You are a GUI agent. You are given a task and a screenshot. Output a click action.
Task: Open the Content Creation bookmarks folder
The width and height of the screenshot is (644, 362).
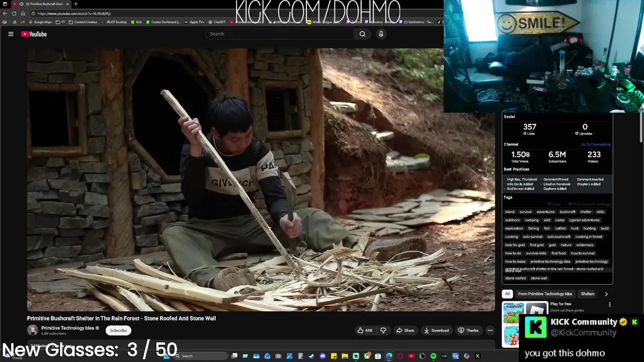84,22
